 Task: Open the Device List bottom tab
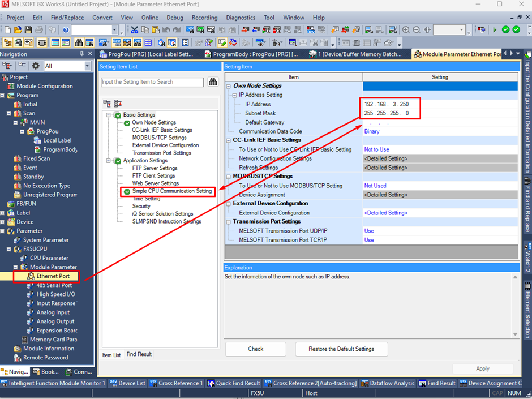[127, 383]
